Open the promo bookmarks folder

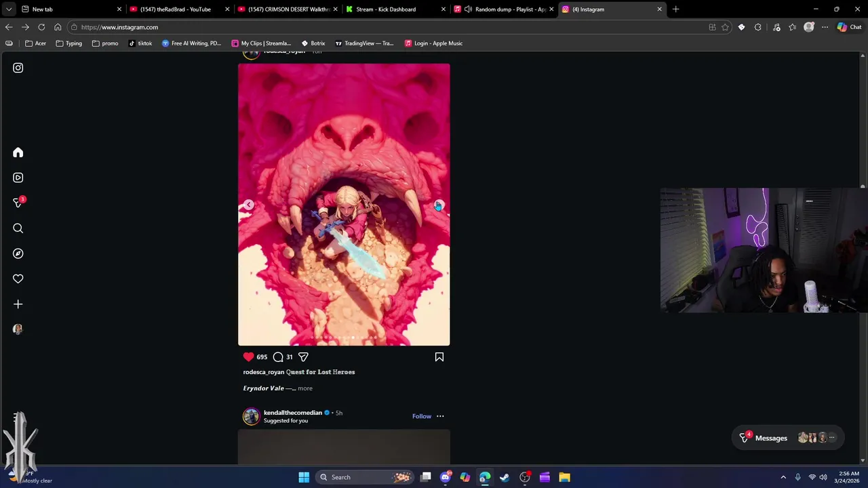point(105,43)
